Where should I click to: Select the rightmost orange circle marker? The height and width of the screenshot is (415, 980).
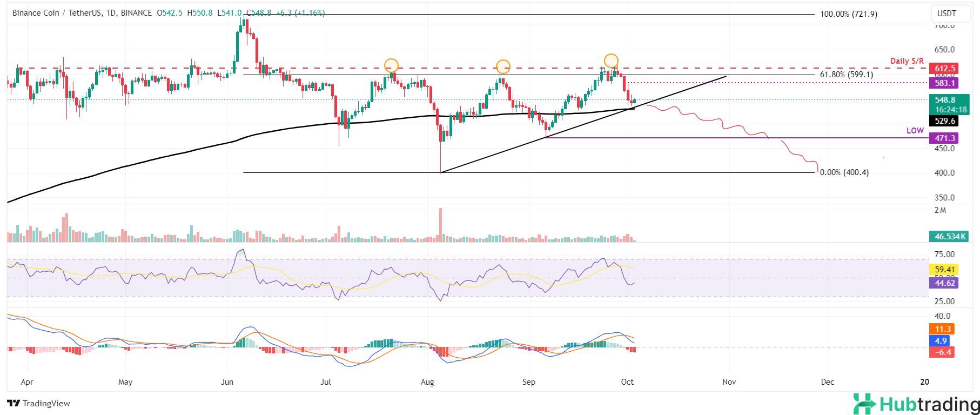(x=611, y=61)
